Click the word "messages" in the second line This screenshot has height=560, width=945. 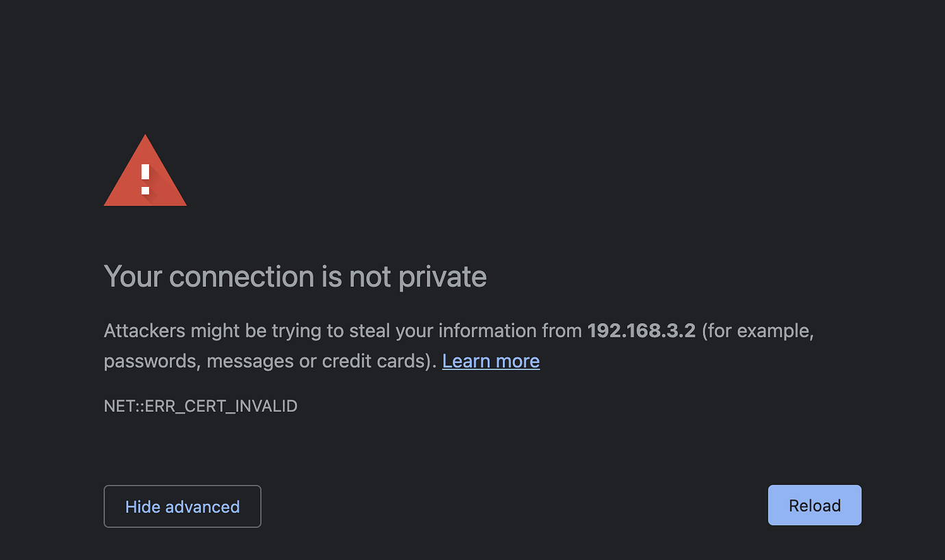click(250, 361)
